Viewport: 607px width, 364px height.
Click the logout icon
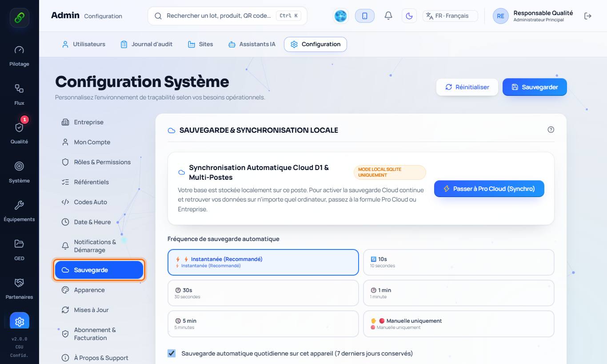(588, 16)
